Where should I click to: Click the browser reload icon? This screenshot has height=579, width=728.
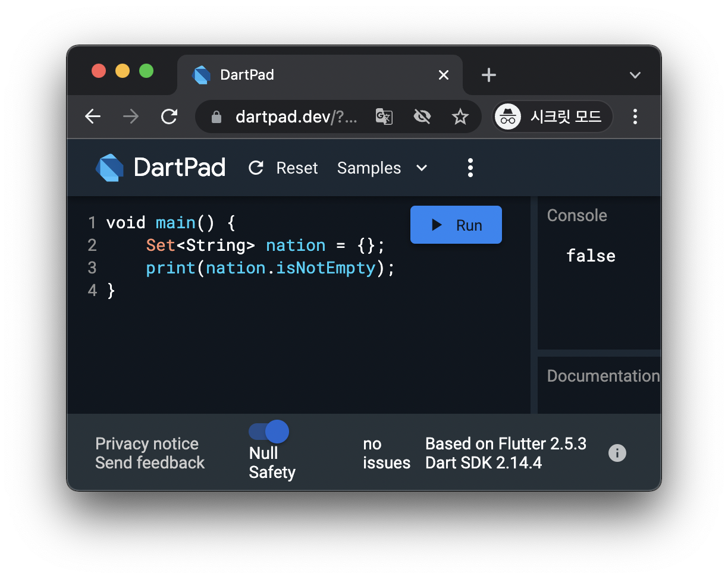pyautogui.click(x=170, y=117)
